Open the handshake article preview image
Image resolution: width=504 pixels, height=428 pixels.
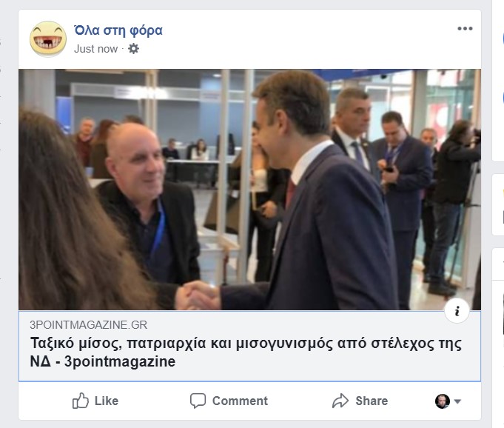(x=249, y=190)
